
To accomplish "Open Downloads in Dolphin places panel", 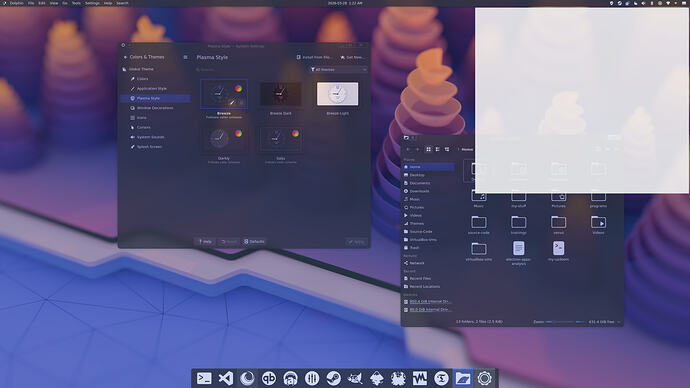I will point(428,191).
